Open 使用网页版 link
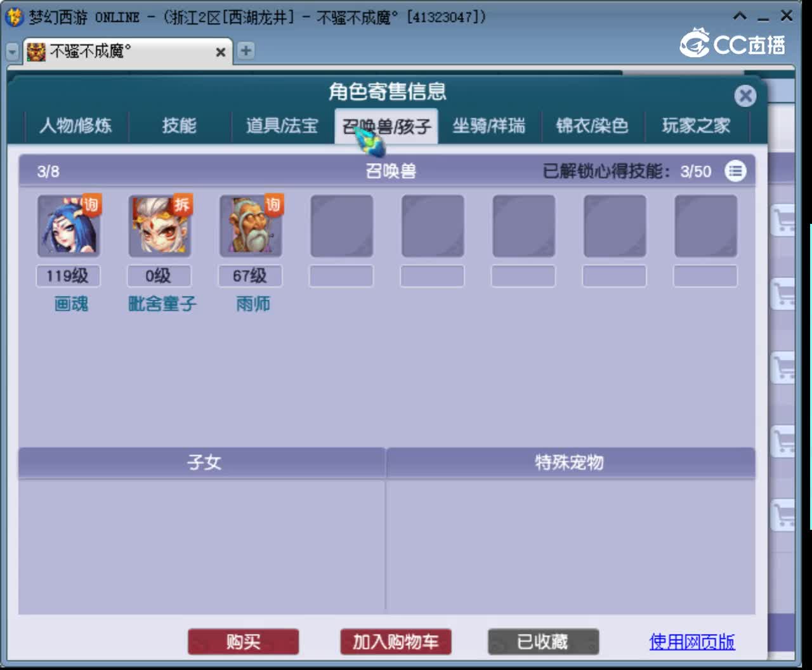The image size is (812, 670). coord(692,641)
